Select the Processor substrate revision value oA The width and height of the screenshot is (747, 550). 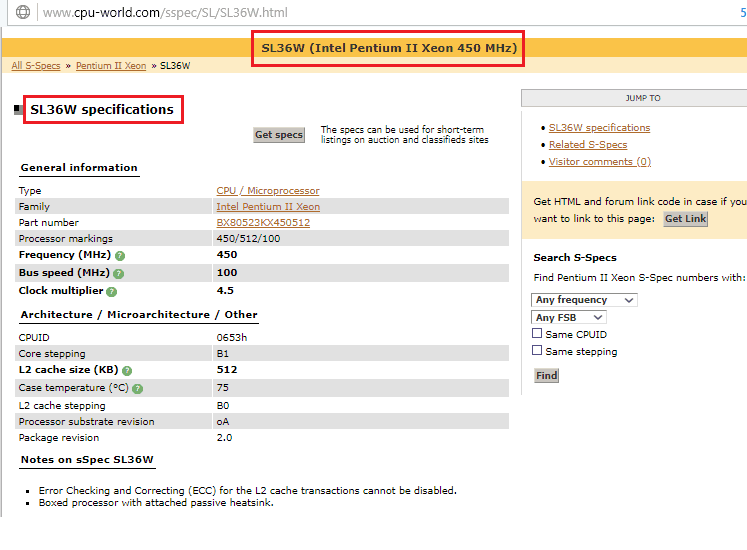223,422
